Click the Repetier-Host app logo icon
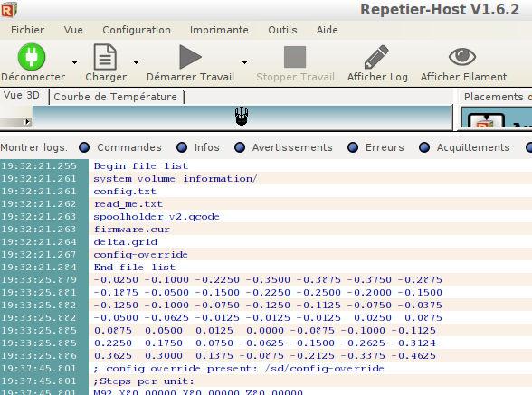 click(x=9, y=10)
